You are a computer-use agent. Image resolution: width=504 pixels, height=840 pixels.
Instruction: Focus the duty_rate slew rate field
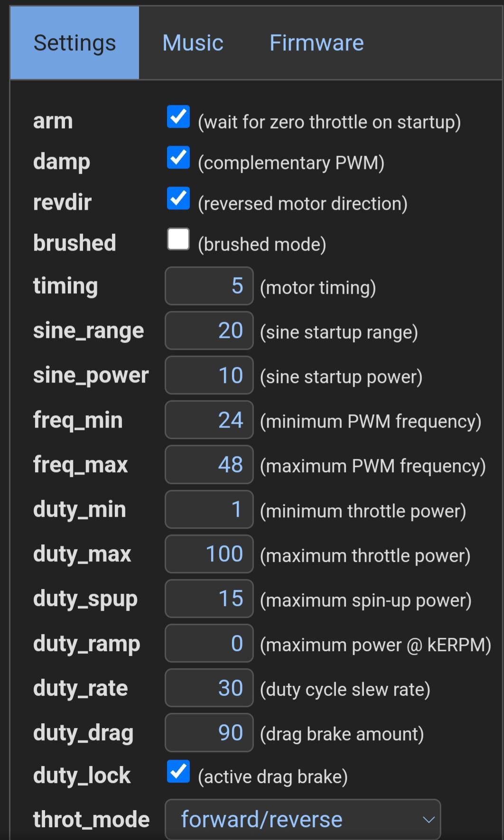[209, 688]
